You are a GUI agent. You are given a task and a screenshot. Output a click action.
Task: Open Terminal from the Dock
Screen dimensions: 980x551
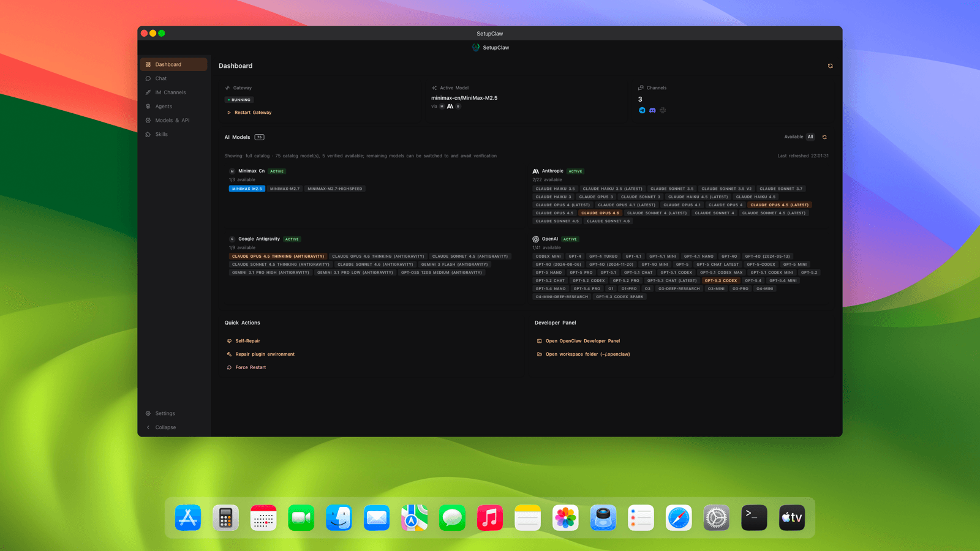coord(754,518)
